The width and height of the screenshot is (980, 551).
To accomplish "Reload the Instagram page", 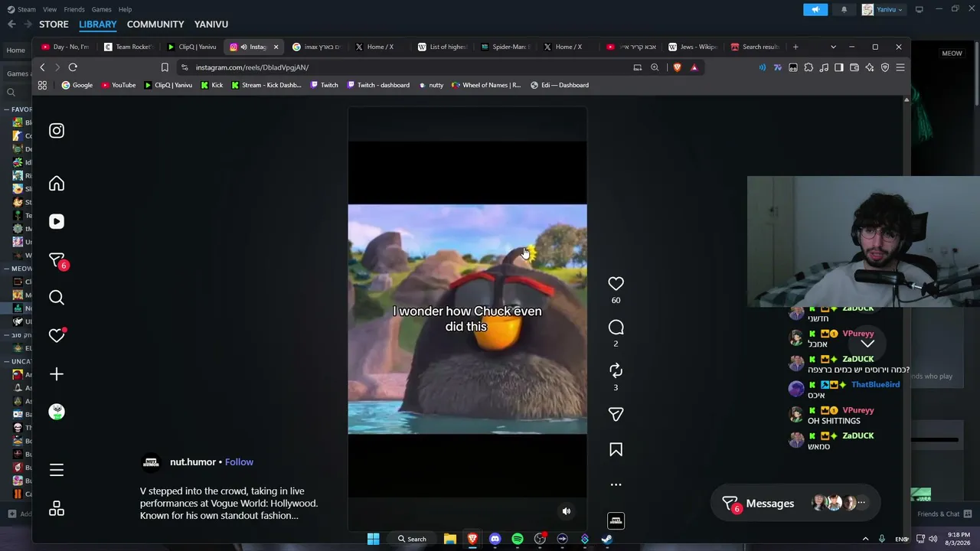I will click(73, 67).
